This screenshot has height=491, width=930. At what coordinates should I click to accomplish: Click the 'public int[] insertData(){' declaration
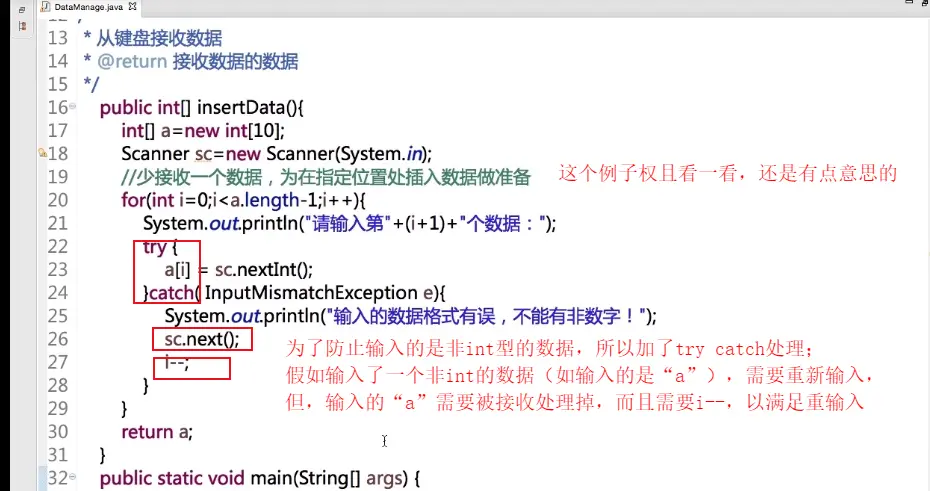(x=202, y=107)
